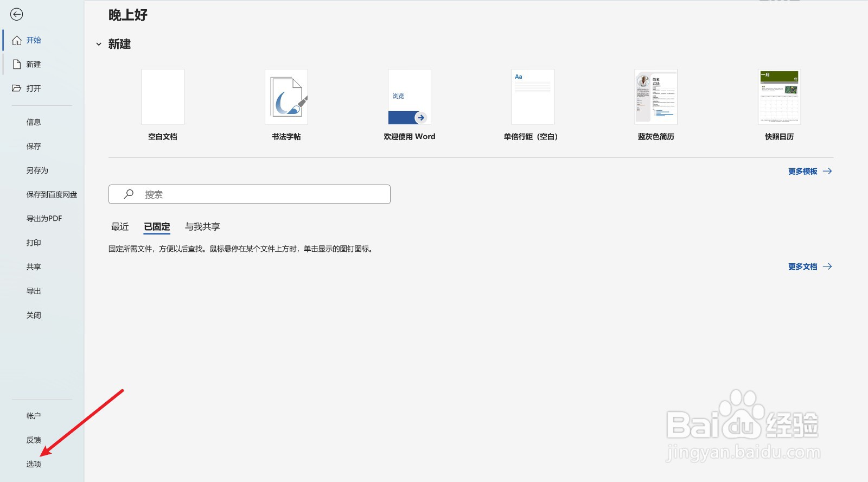Click the 蓝灰色简历 label
The height and width of the screenshot is (482, 868).
pyautogui.click(x=656, y=137)
